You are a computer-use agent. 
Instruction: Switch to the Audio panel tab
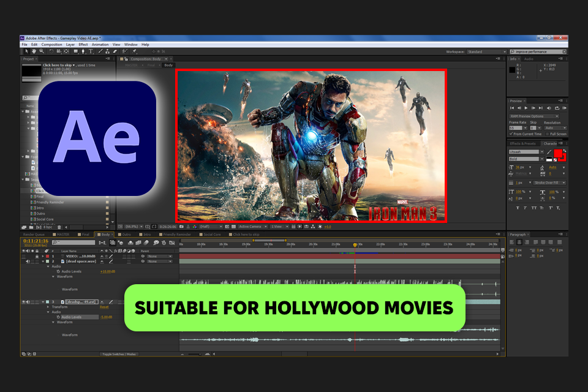pyautogui.click(x=529, y=59)
